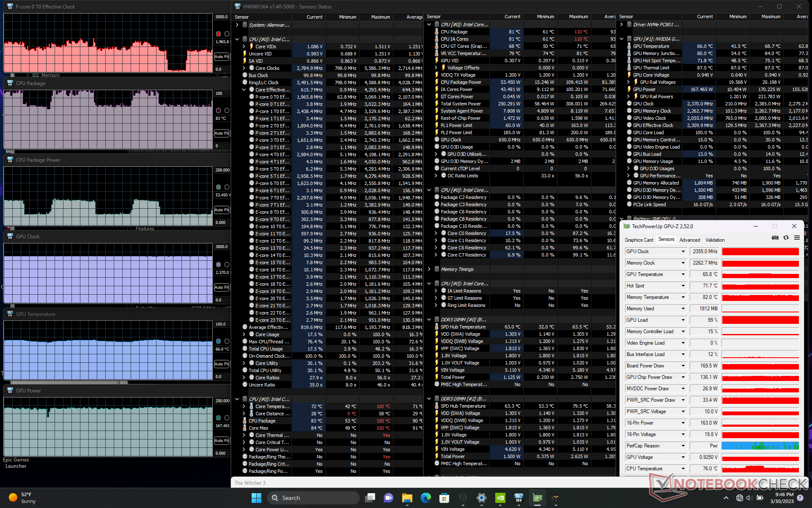The image size is (812, 508).
Task: Expand the Memory Timings group
Action: [429, 269]
